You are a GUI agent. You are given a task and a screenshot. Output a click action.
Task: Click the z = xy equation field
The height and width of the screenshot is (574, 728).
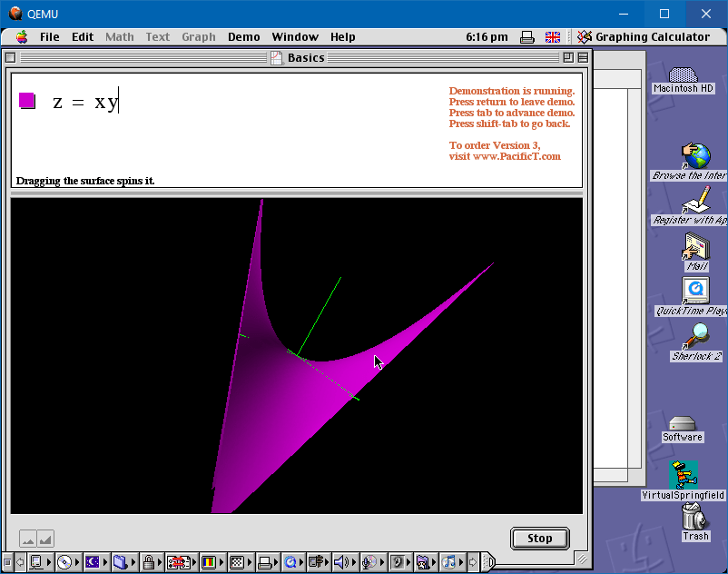(x=85, y=102)
